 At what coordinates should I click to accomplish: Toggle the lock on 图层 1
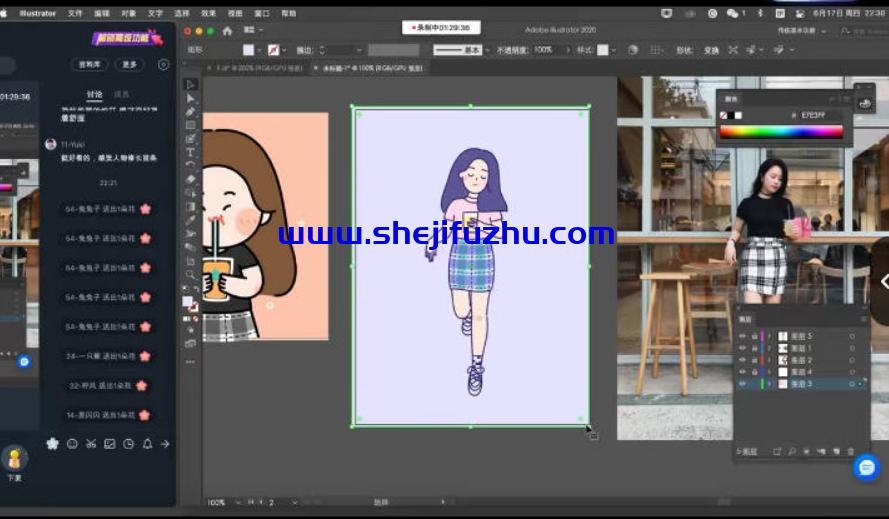[x=755, y=348]
